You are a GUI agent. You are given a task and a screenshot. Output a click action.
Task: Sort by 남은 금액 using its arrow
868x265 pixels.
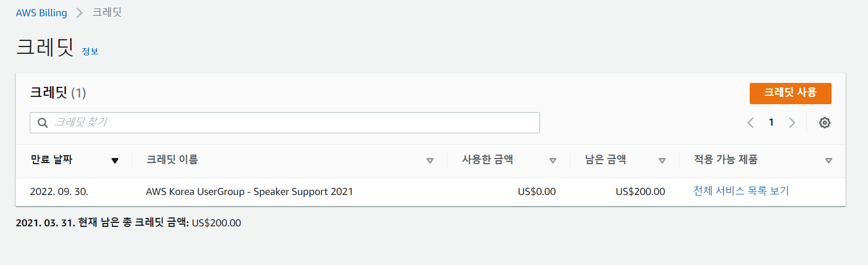click(x=662, y=161)
